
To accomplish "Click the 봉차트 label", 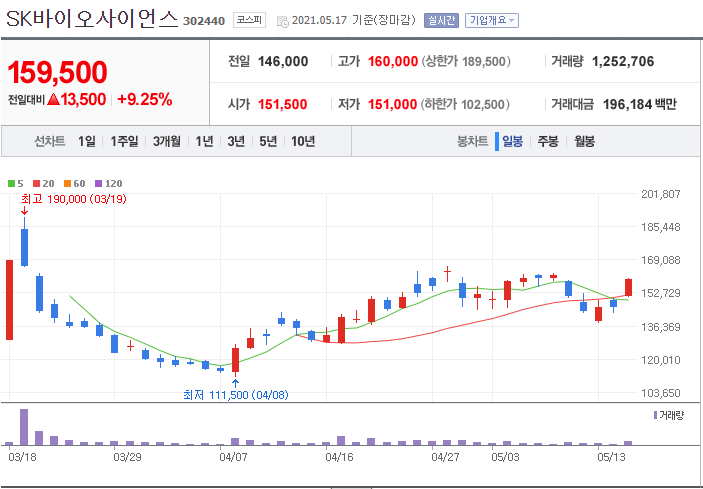I will 472,142.
